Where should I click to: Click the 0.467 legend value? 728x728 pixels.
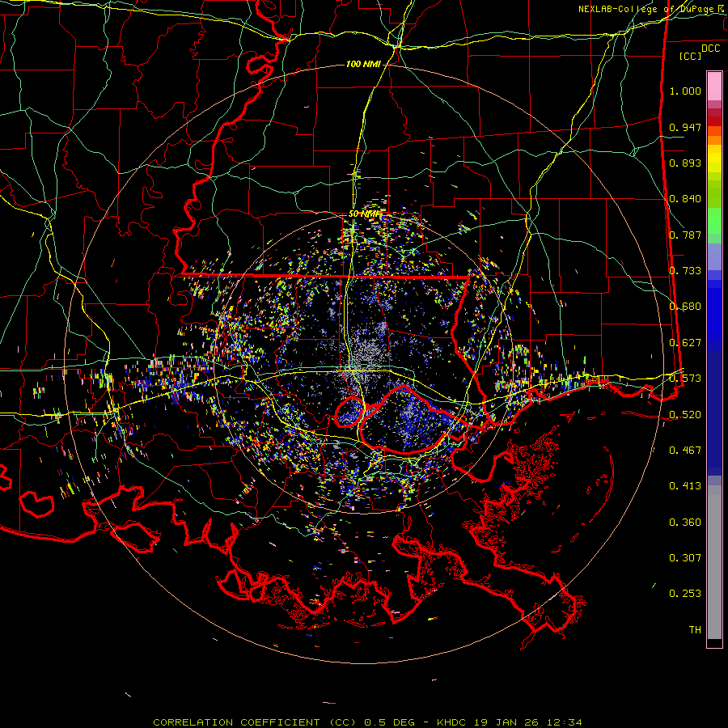(685, 451)
